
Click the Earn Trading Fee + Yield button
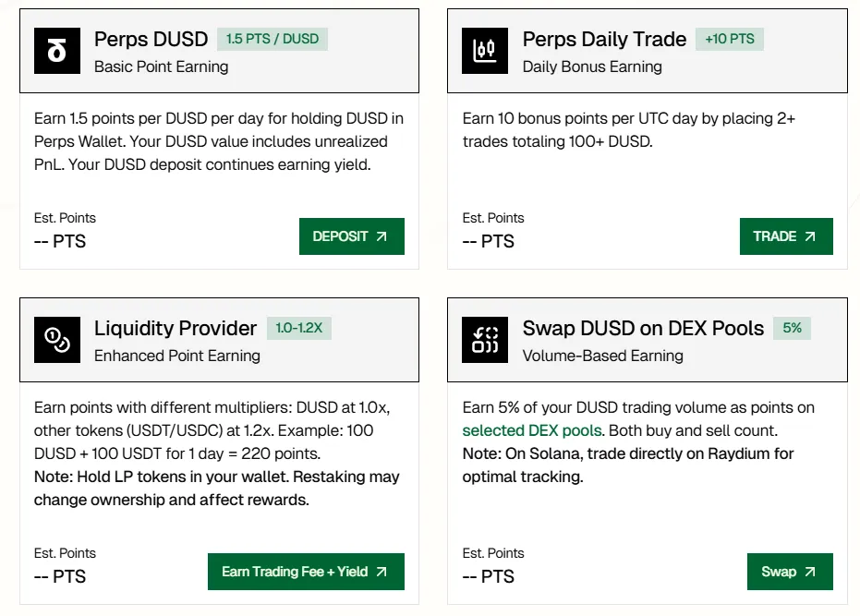(306, 572)
